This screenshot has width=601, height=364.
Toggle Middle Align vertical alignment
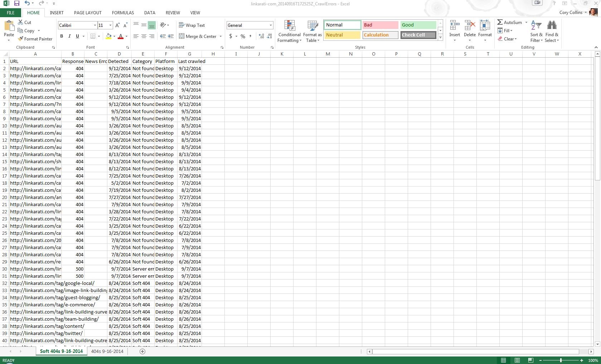click(x=144, y=25)
